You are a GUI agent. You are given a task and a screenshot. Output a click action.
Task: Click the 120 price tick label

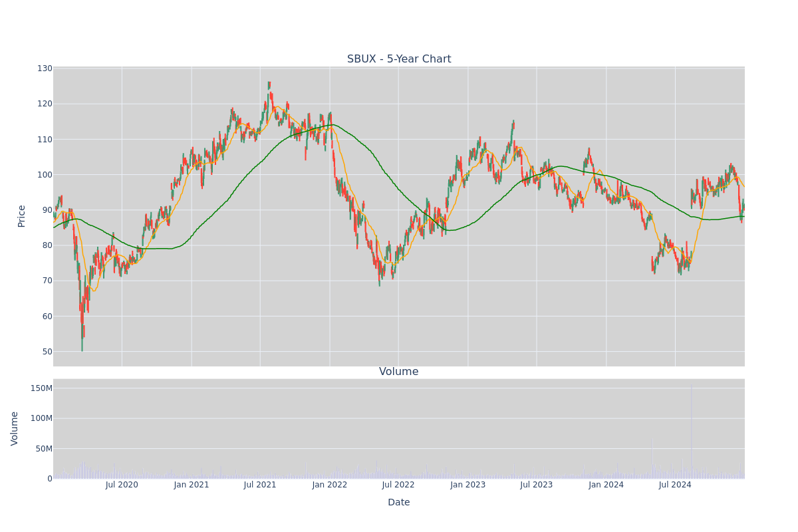(x=45, y=104)
